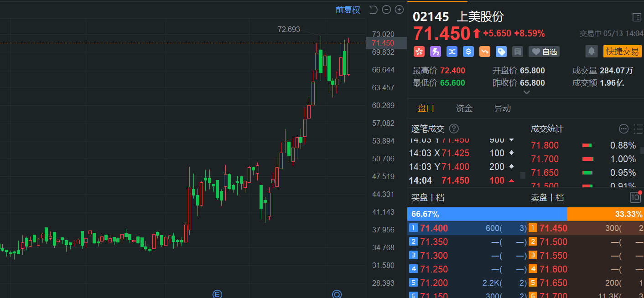Switch to the 资金 tab
Viewport: 644px width, 298px height.
(x=464, y=108)
